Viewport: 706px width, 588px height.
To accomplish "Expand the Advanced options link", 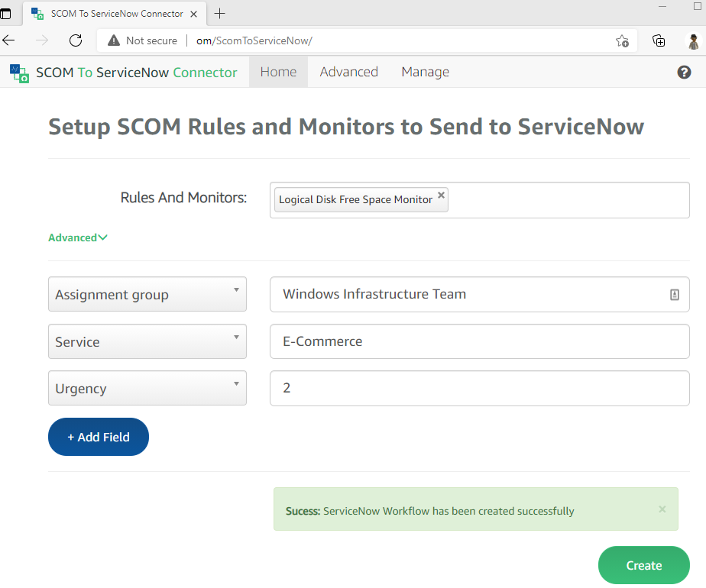I will pos(77,237).
